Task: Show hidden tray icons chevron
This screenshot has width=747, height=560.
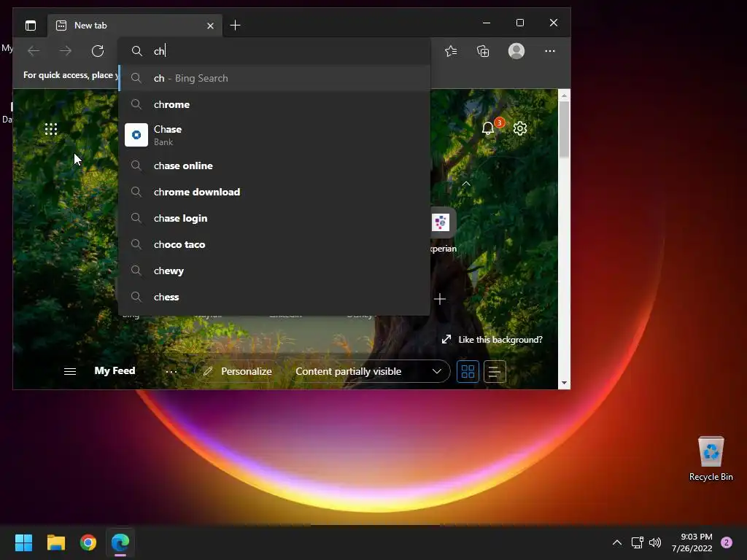Action: (617, 542)
